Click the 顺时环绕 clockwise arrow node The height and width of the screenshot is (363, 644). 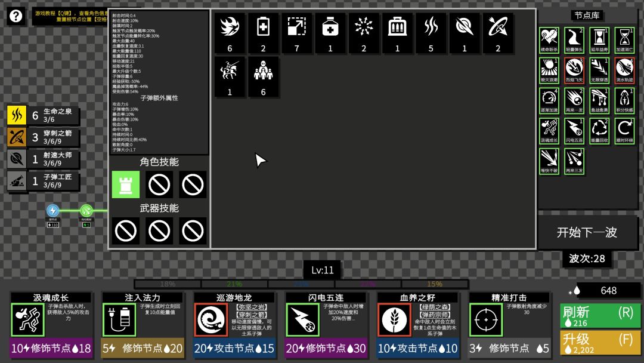[624, 131]
